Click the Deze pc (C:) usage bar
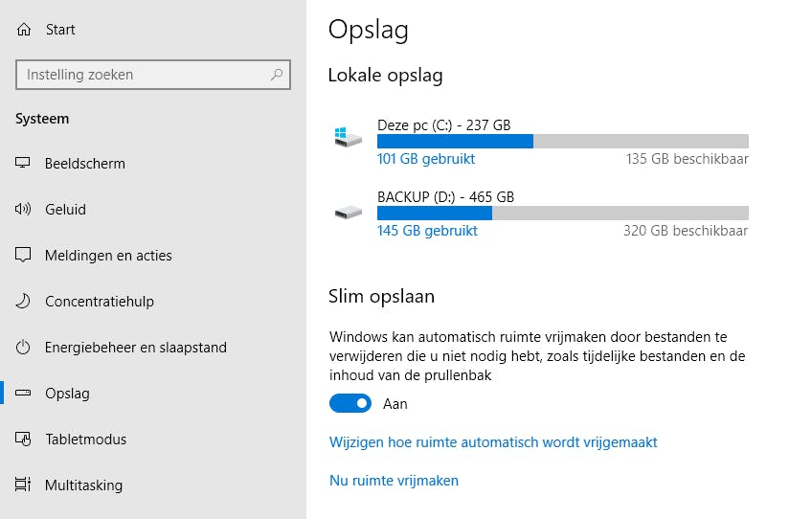 [x=562, y=142]
